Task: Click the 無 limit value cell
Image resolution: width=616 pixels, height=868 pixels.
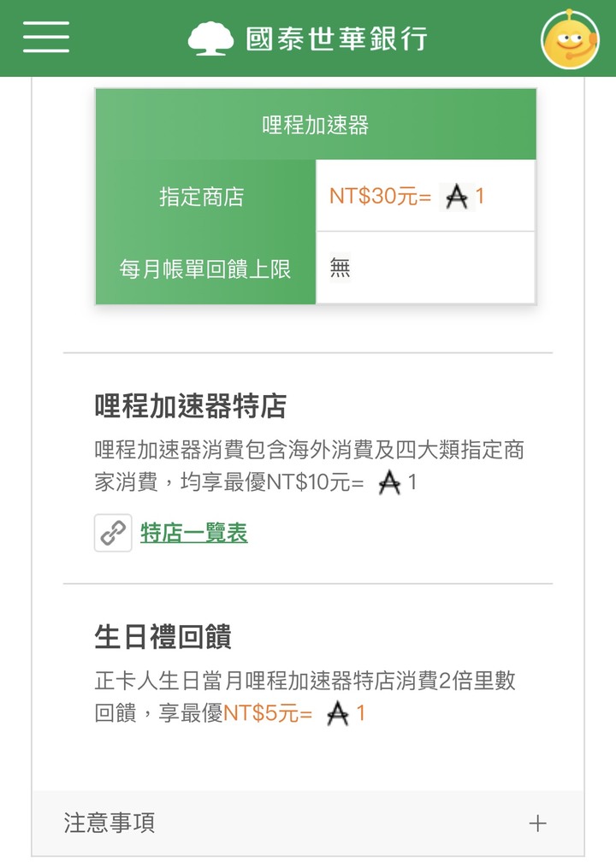Action: (x=425, y=269)
